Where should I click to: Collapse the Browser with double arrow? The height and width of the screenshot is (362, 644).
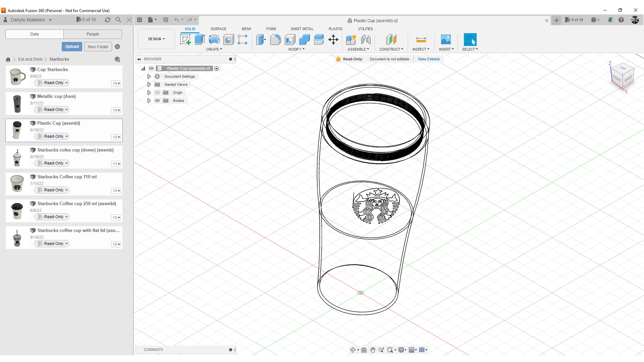pos(139,59)
